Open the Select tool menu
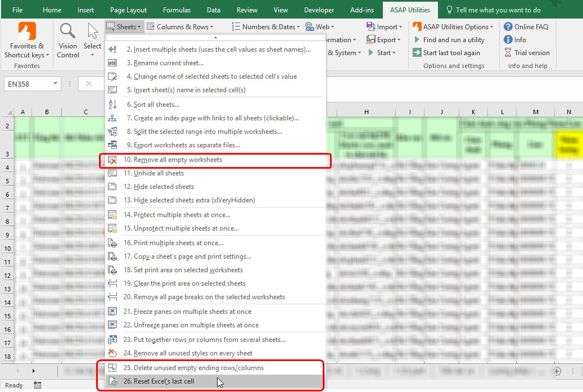Screen dimensions: 583x392 coord(92,40)
